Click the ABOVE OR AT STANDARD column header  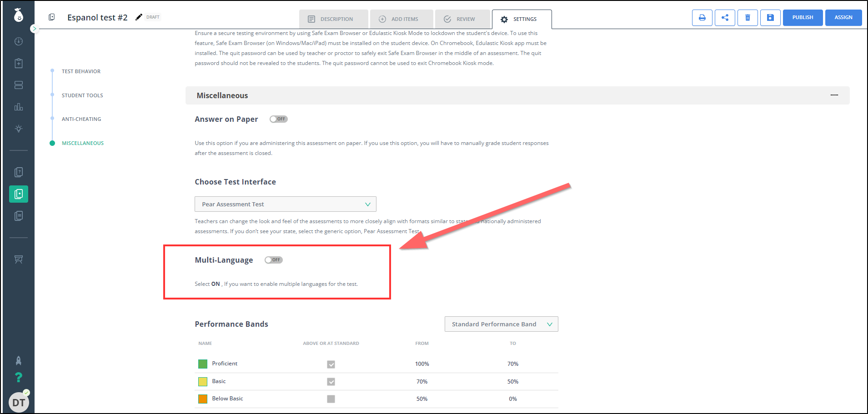tap(331, 344)
